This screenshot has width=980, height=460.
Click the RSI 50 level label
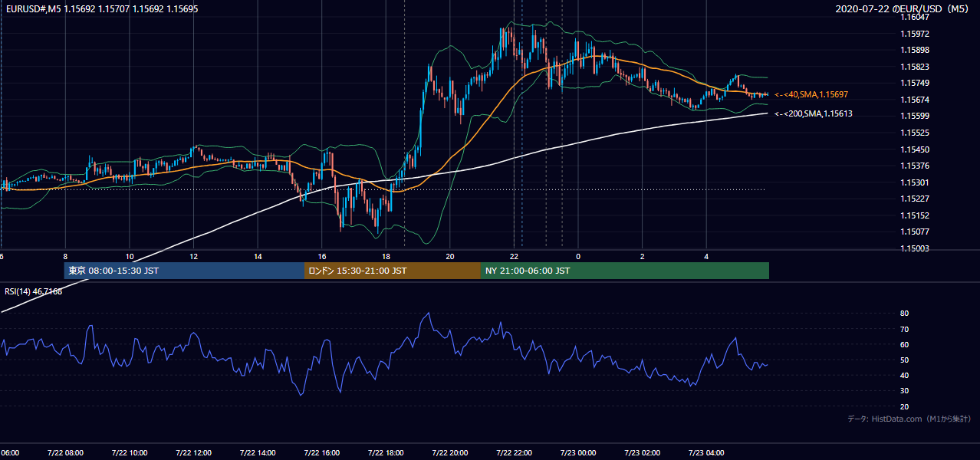tap(905, 360)
